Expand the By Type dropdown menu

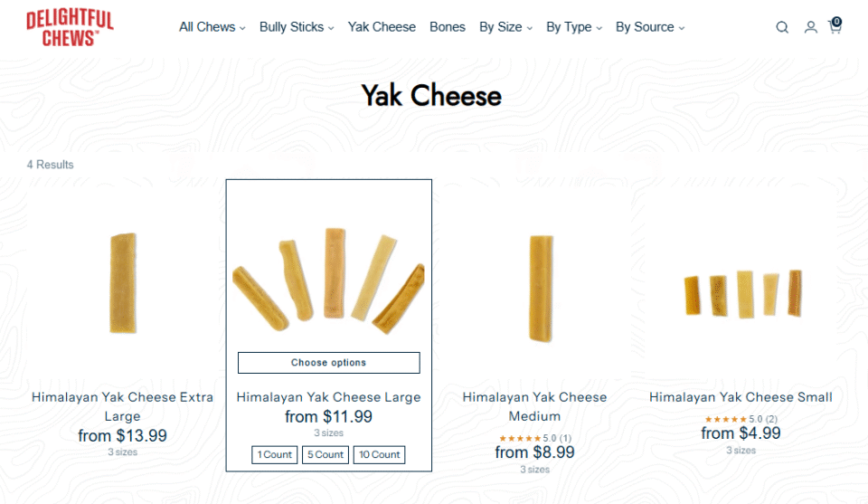(574, 27)
